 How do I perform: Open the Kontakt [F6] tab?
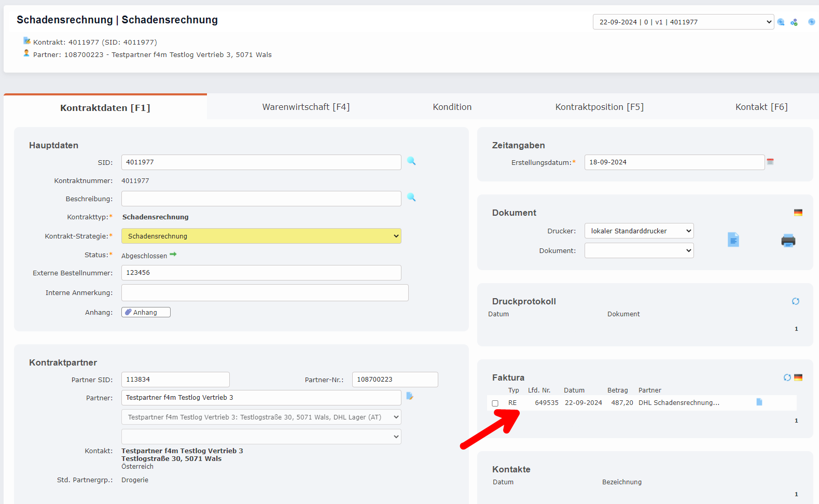point(761,107)
